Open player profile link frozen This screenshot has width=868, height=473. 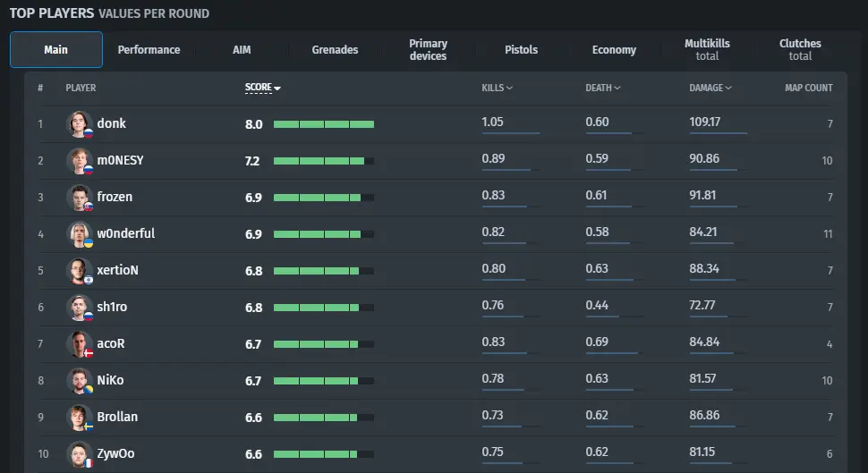(x=115, y=197)
